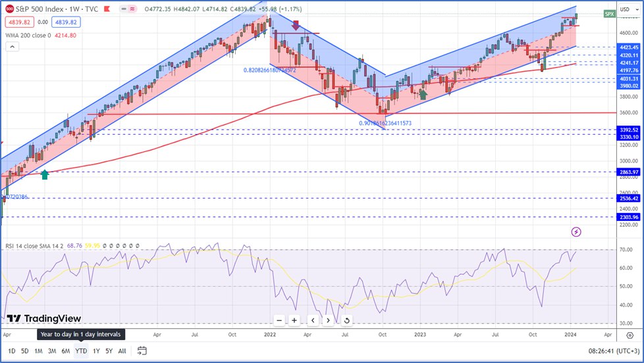Select the 5D time range
The height and width of the screenshot is (363, 644).
click(x=24, y=351)
